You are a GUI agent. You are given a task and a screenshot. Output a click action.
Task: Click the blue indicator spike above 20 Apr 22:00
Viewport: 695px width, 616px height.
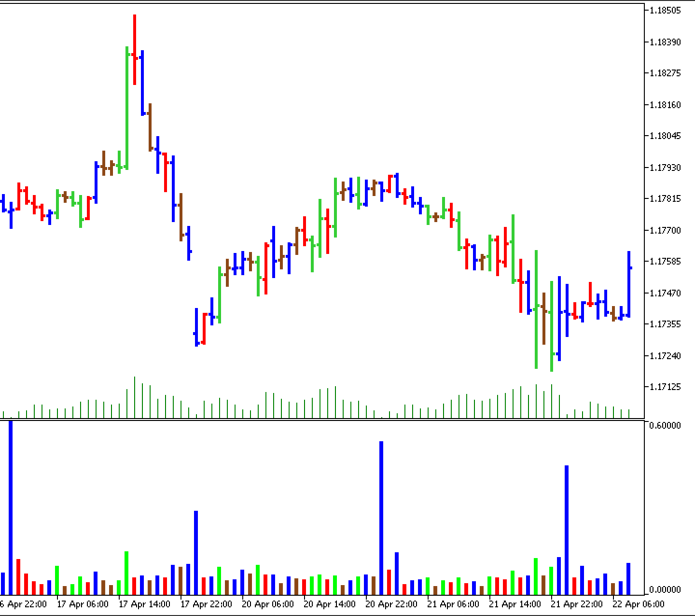(381, 518)
